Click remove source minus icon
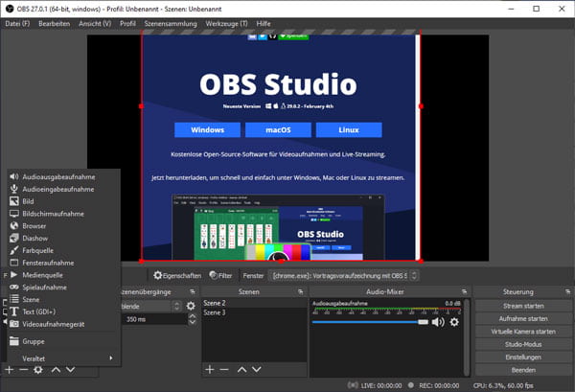This screenshot has width=575, height=392. (x=23, y=370)
